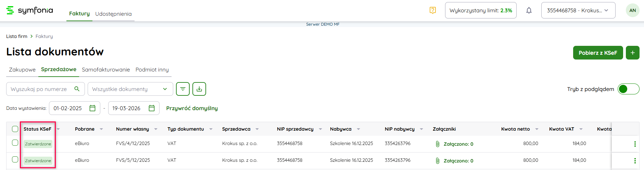Click the search magnifier icon
The height and width of the screenshot is (170, 644).
click(x=77, y=89)
